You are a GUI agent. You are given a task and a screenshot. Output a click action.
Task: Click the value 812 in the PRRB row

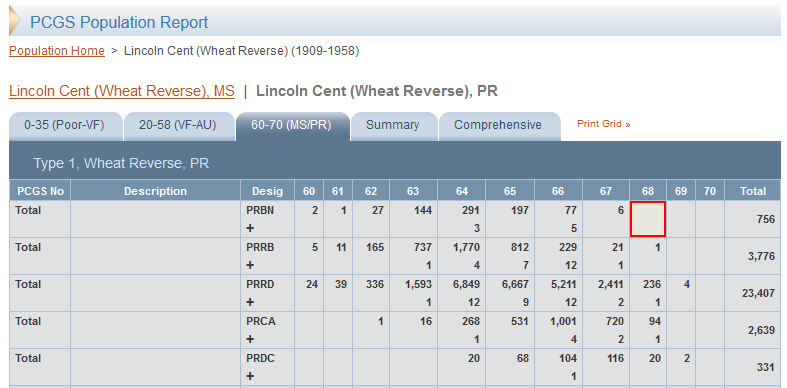pos(520,247)
